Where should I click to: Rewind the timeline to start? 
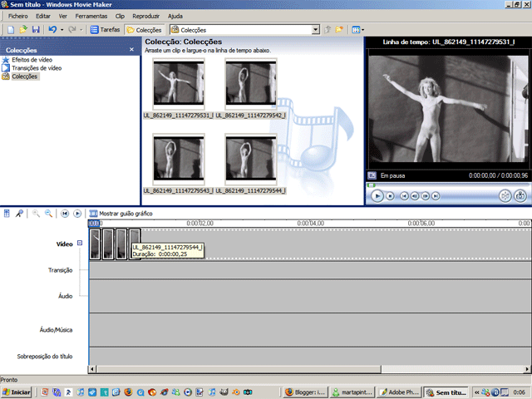pos(65,214)
